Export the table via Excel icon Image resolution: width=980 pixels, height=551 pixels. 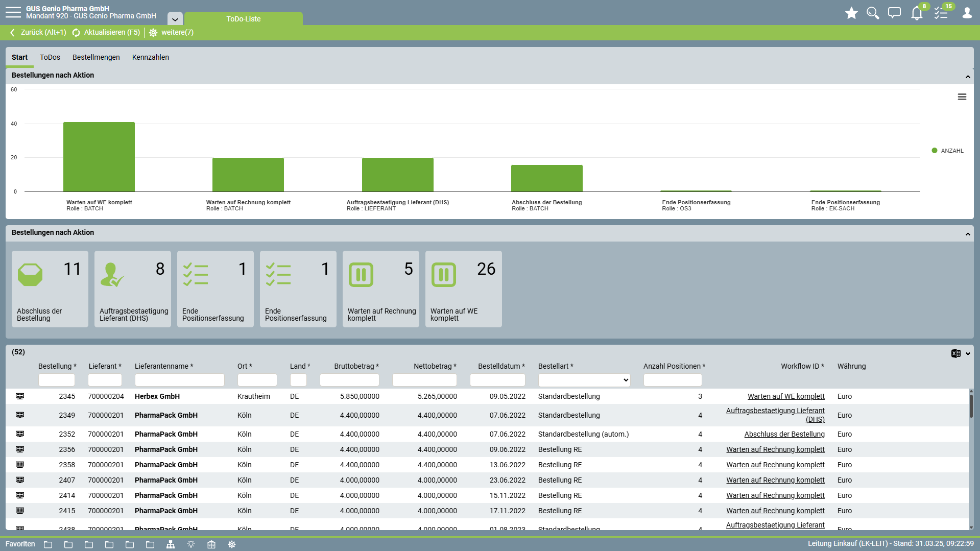955,353
